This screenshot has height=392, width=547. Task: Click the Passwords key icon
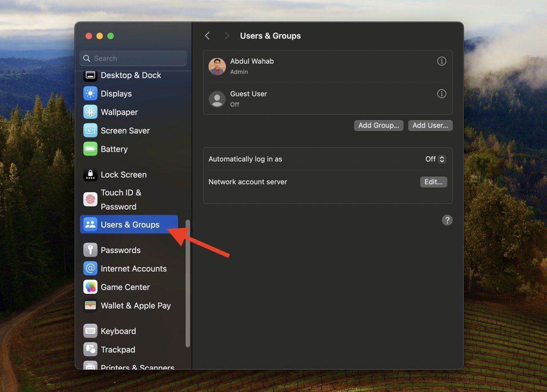point(90,250)
